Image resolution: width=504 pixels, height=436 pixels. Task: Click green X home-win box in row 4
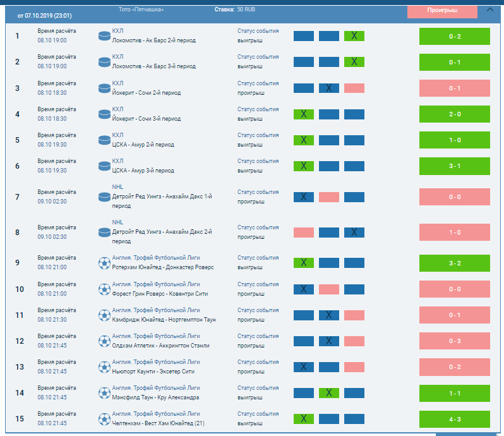[304, 114]
